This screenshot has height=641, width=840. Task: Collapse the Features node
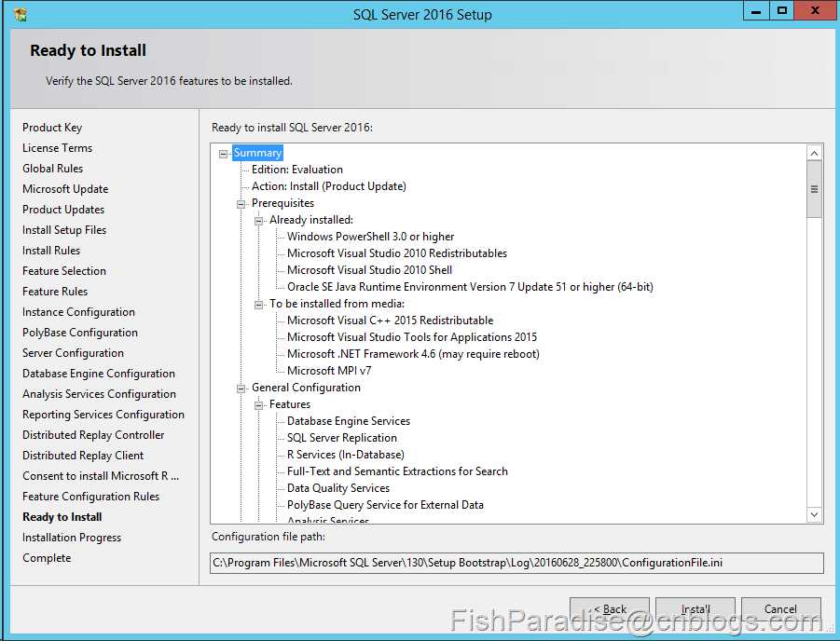(259, 405)
